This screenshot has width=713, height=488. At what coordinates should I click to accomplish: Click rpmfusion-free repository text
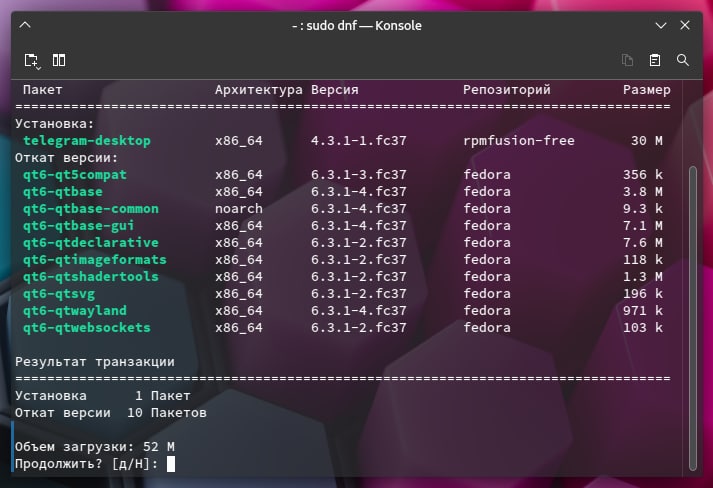[x=519, y=141]
